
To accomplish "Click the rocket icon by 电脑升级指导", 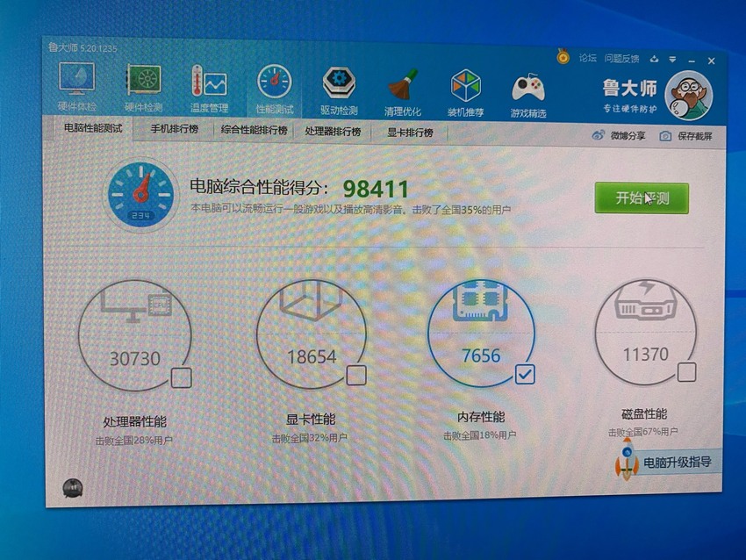I will (627, 459).
